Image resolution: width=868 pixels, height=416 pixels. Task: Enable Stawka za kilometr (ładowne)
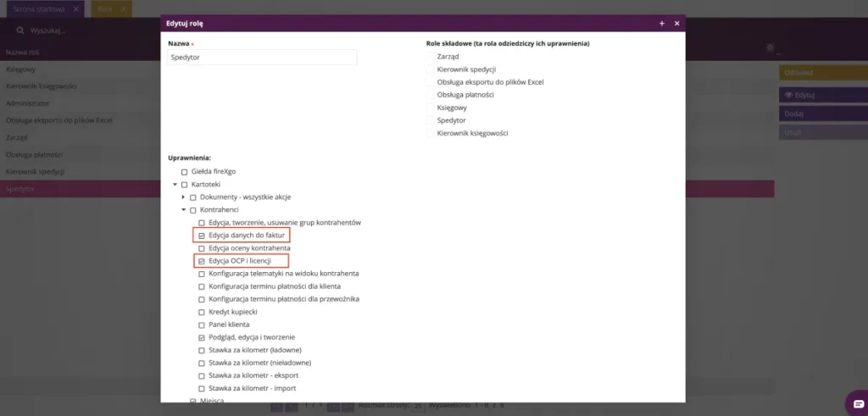[202, 350]
